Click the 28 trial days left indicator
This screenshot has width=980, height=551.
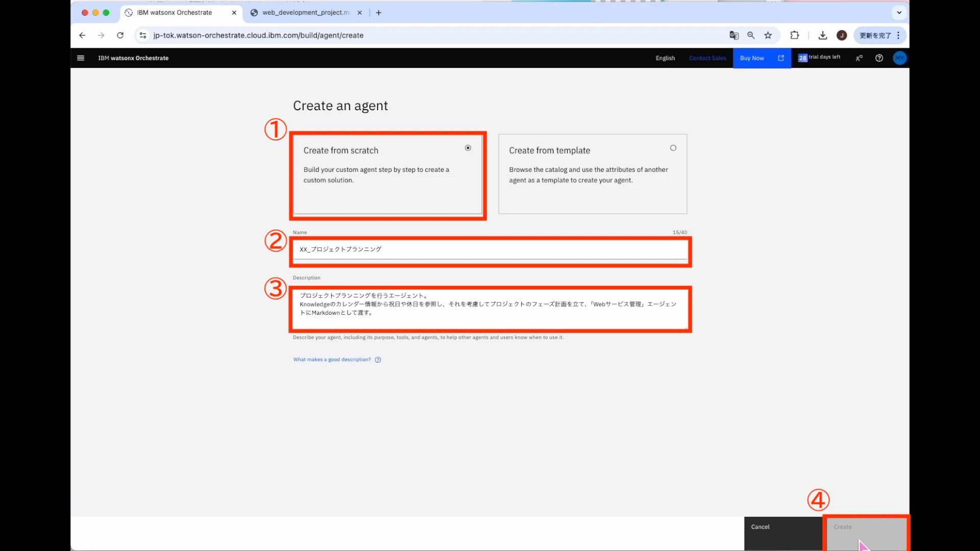click(x=819, y=58)
